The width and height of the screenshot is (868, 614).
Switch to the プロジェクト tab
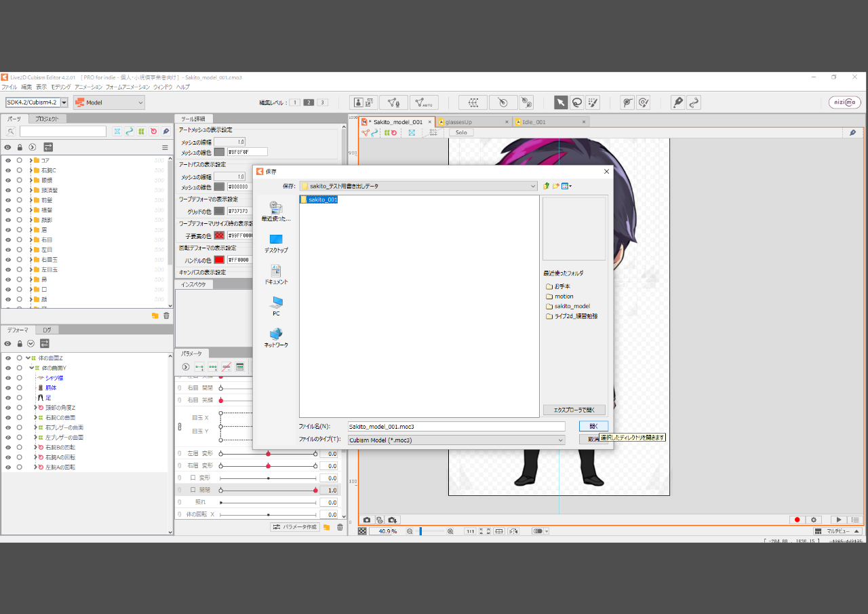coord(47,119)
